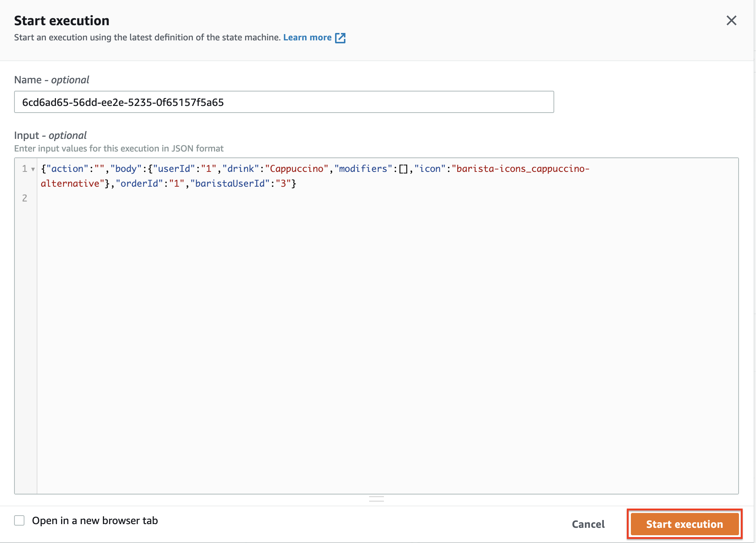
Task: Enable Open in a new browser tab
Action: tap(19, 520)
